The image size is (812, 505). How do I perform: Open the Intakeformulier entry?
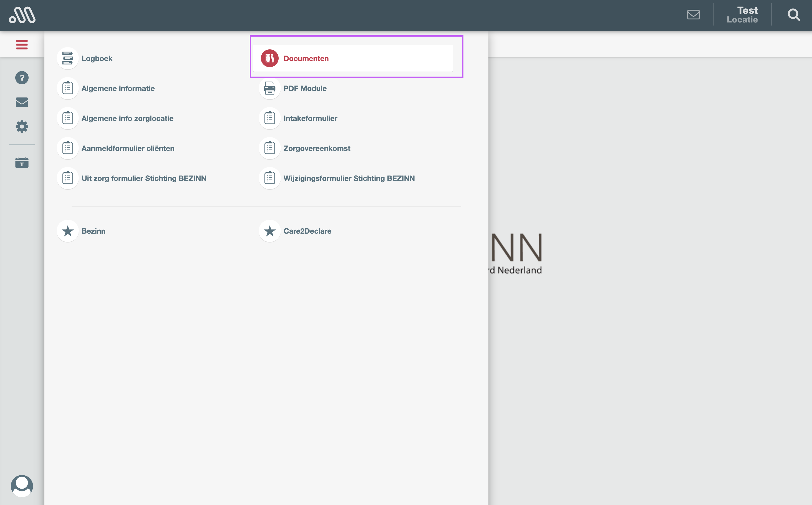pyautogui.click(x=310, y=118)
